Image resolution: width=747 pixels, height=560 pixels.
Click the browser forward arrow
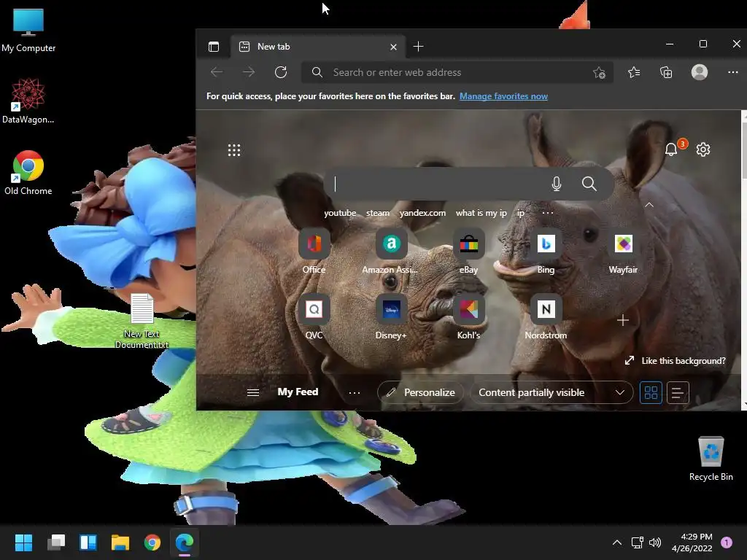coord(249,72)
